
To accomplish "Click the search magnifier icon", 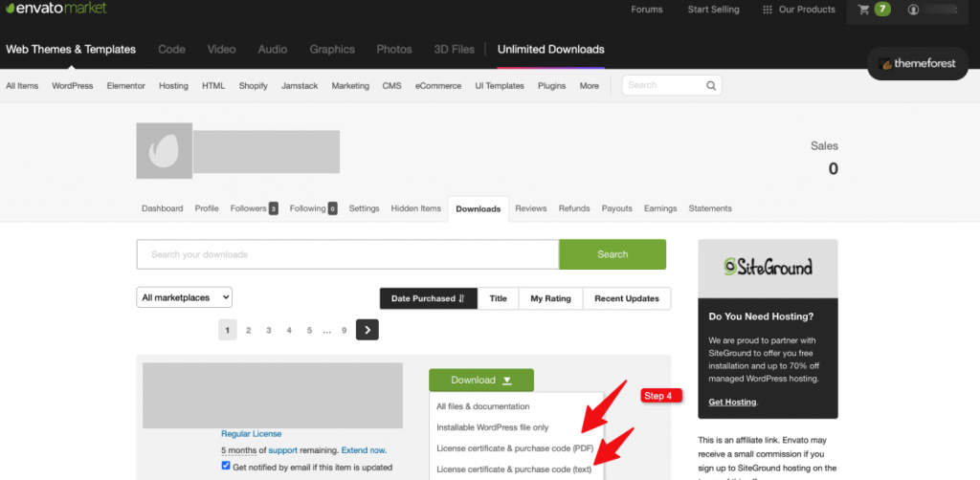I will click(710, 85).
